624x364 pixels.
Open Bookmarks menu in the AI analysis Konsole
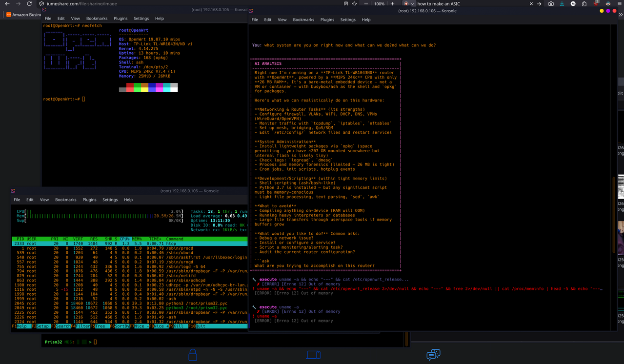click(303, 20)
